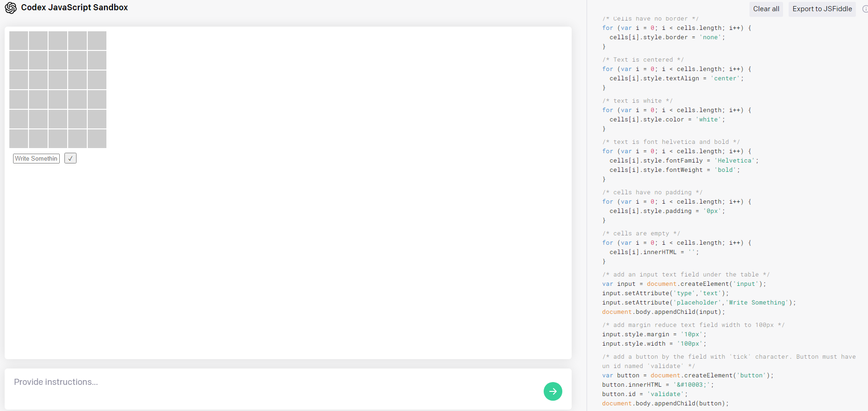Click the appendChild(button) code line
The height and width of the screenshot is (411, 868).
pos(665,404)
